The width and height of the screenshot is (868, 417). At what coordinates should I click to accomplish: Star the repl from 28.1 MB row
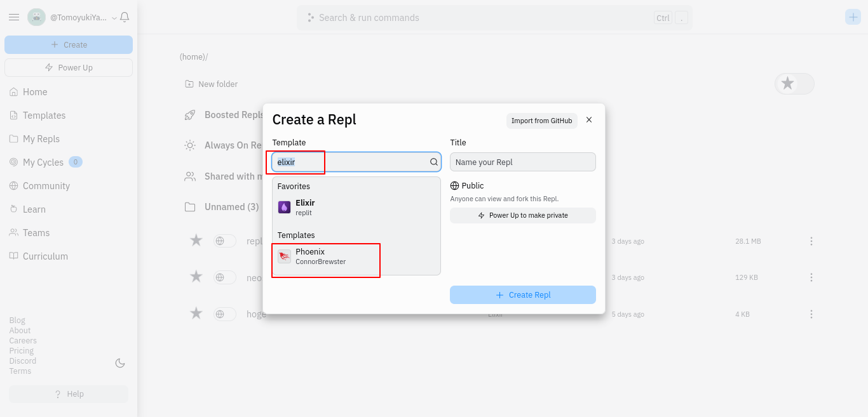click(196, 241)
